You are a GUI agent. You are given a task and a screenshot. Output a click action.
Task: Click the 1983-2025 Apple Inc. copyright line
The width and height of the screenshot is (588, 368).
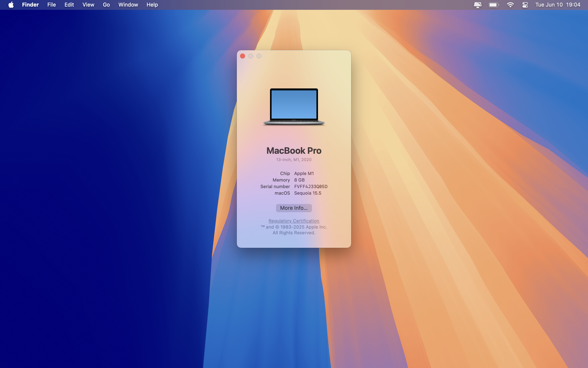coord(294,227)
